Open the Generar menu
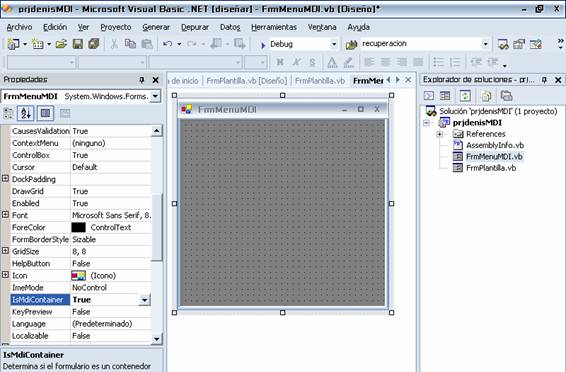The width and height of the screenshot is (566, 372). tap(156, 27)
